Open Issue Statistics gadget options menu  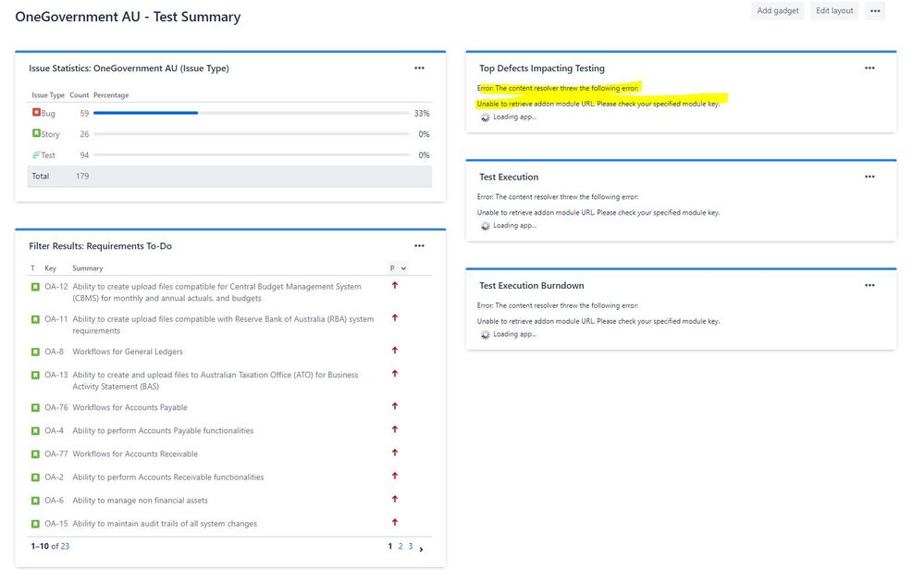point(419,68)
